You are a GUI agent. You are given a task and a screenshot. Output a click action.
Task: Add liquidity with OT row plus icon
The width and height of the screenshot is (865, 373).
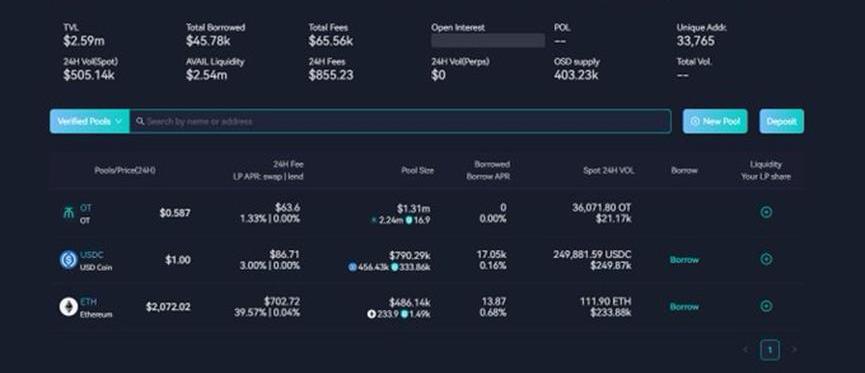766,212
